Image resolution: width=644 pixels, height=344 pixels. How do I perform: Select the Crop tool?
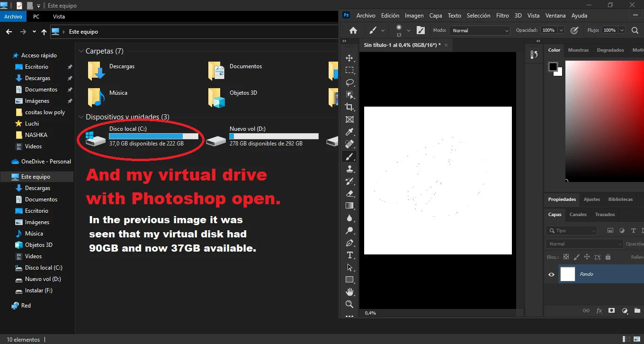pyautogui.click(x=349, y=107)
